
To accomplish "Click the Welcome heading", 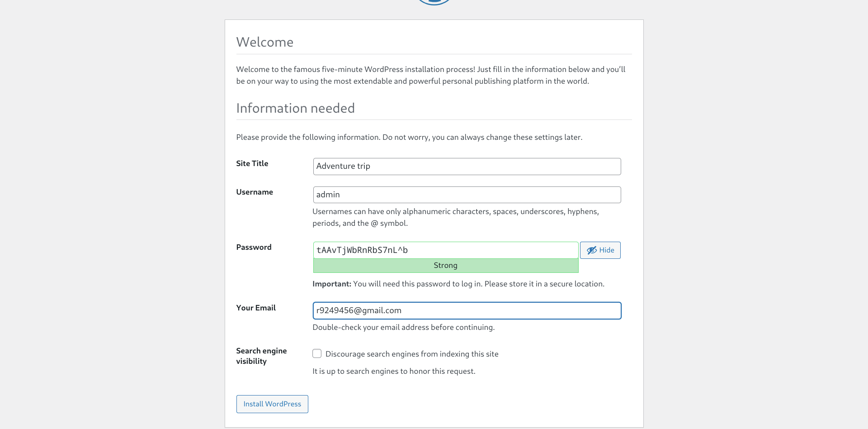I will (x=264, y=42).
